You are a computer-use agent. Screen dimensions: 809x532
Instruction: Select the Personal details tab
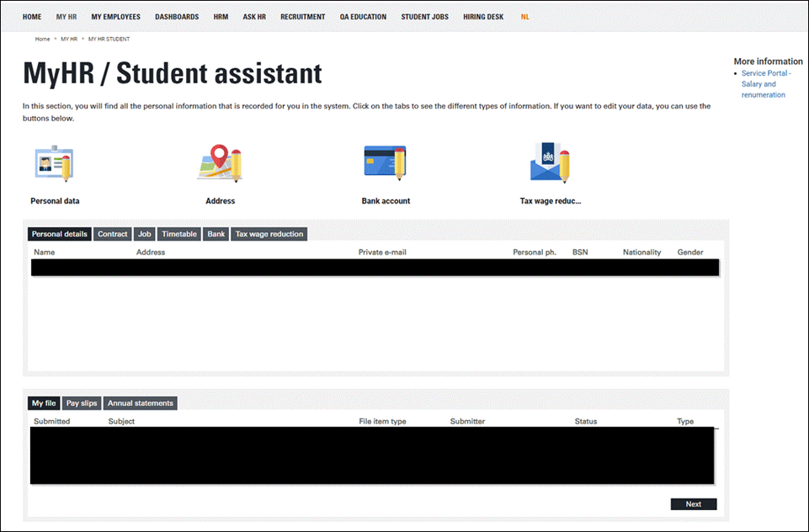tap(59, 234)
